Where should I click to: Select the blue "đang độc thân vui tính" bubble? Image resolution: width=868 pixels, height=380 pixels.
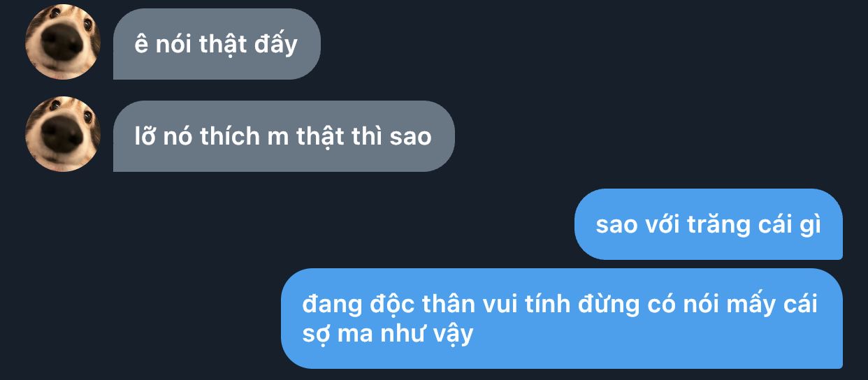(562, 319)
